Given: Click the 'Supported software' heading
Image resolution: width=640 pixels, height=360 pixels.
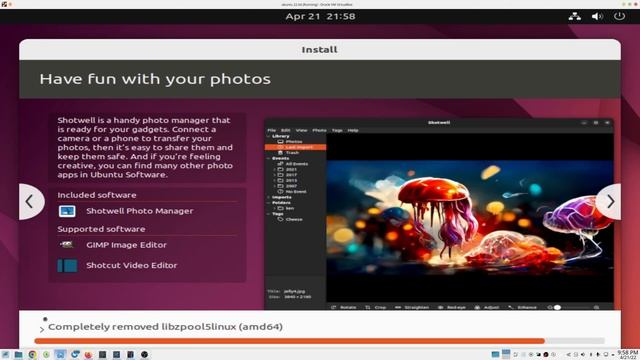Looking at the screenshot, I should point(101,229).
